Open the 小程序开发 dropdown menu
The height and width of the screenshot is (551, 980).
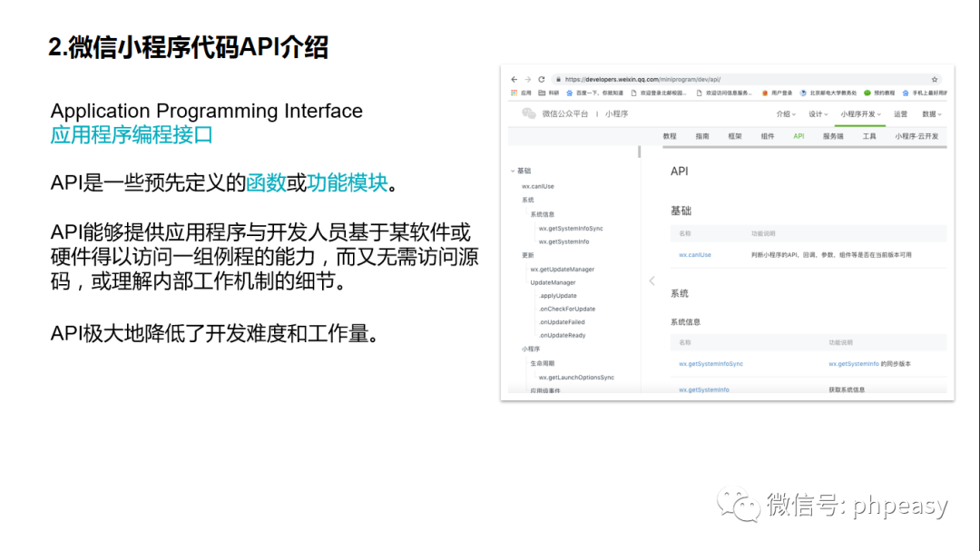tap(860, 113)
